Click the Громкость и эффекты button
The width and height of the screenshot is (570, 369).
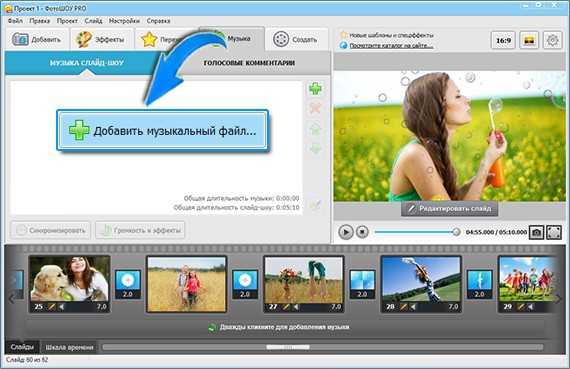coord(140,230)
